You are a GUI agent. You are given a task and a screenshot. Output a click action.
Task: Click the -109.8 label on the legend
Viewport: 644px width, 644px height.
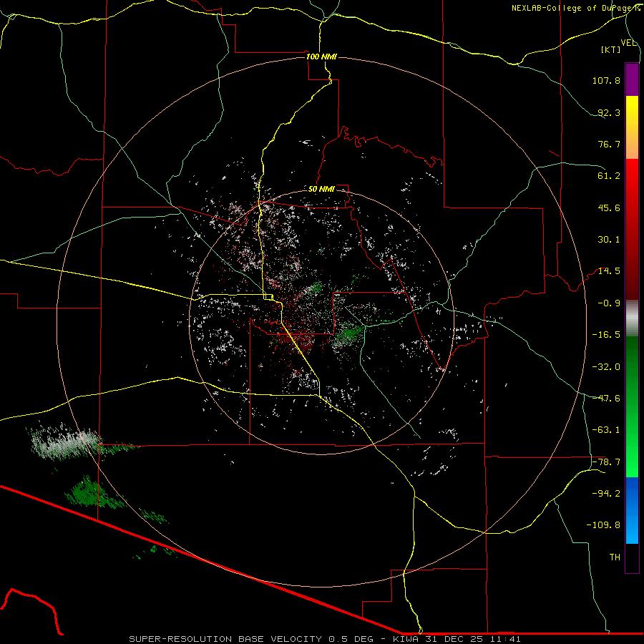(603, 525)
